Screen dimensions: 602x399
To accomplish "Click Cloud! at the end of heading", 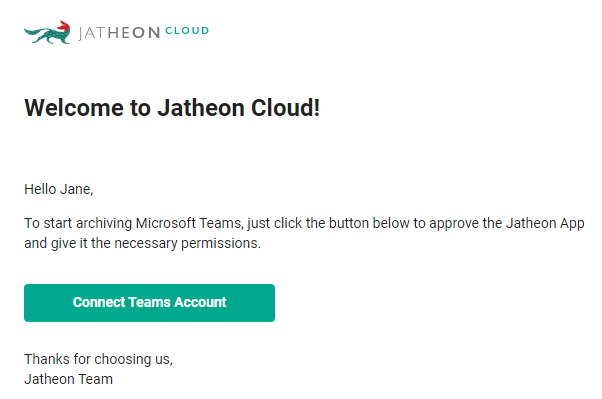I will click(x=286, y=108).
